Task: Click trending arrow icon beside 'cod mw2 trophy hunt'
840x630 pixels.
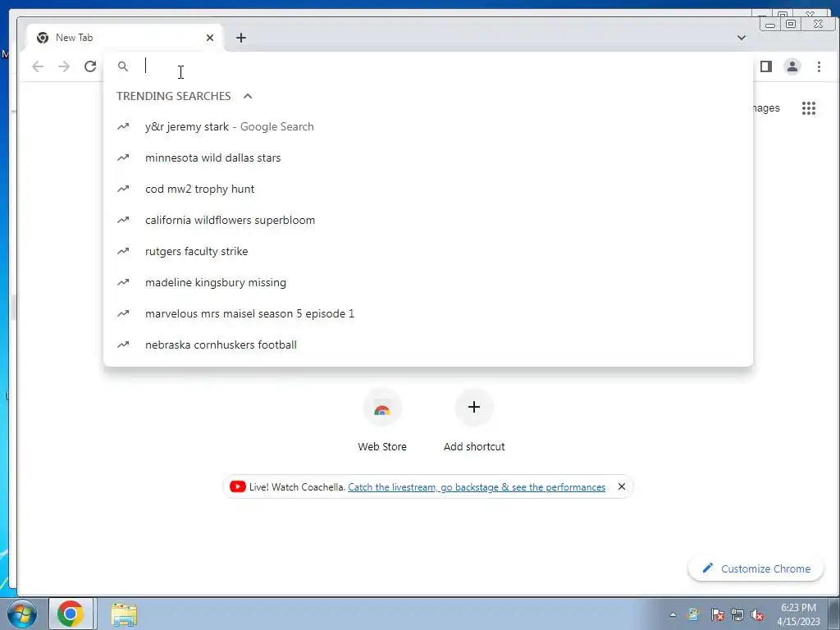Action: (x=123, y=189)
